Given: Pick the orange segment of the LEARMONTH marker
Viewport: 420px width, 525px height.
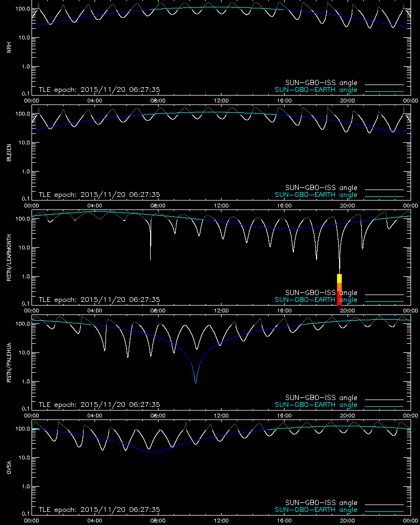Looking at the screenshot, I should pos(339,287).
